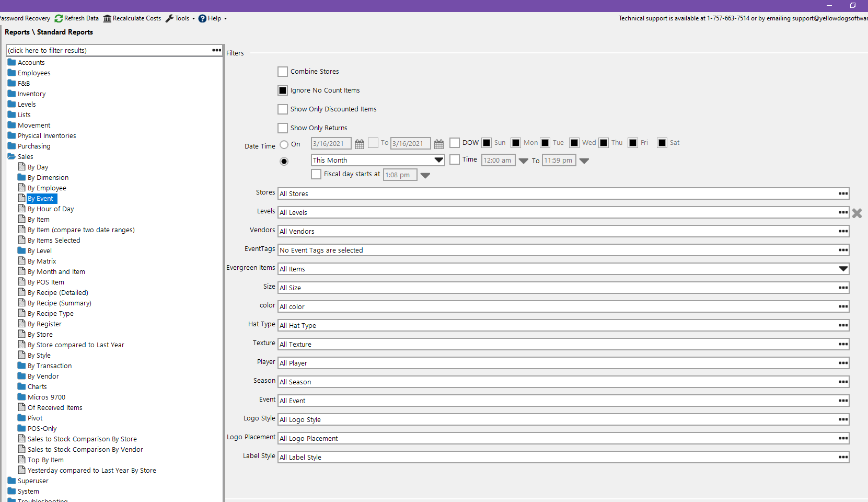Viewport: 868px width, 502px height.
Task: Open the Superuser folder icon
Action: [11, 481]
